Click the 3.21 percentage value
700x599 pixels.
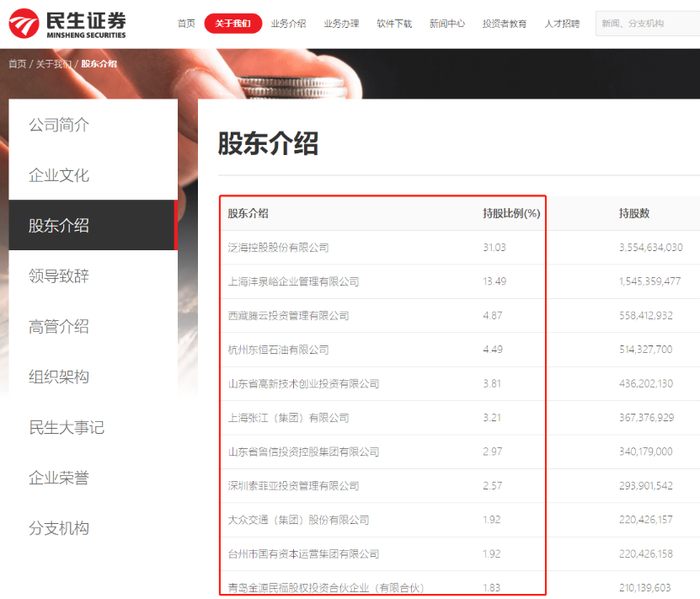click(x=492, y=418)
